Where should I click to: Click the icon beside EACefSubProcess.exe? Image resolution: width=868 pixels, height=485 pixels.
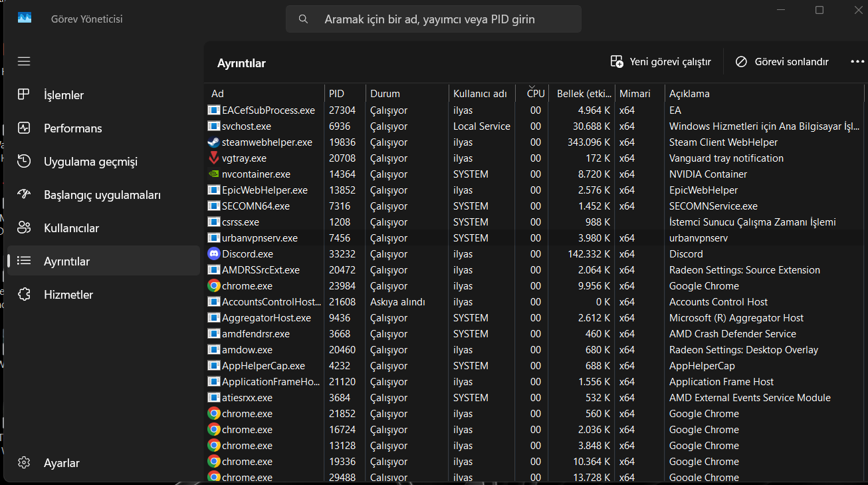[x=214, y=110]
